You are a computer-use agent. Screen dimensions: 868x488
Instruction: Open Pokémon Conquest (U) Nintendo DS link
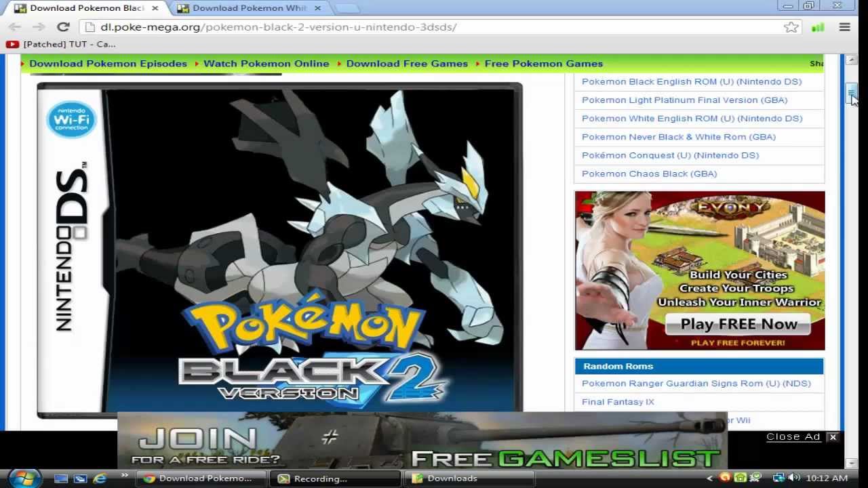(x=671, y=155)
